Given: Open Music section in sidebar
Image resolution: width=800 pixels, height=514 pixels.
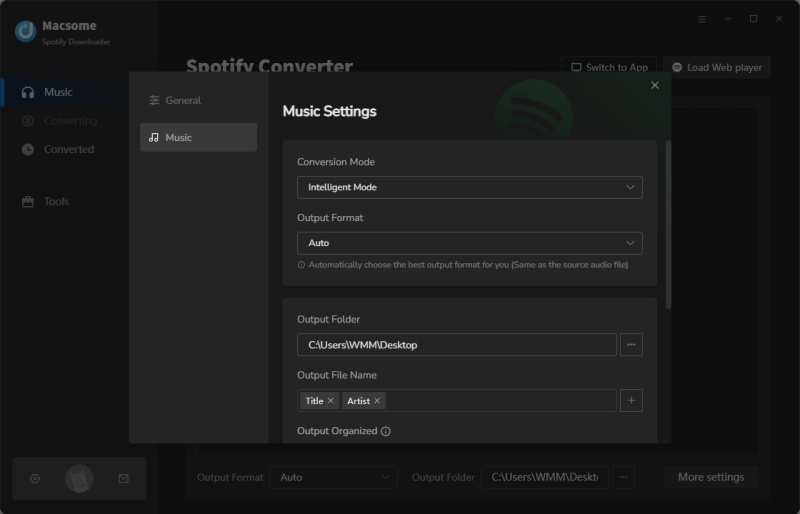Looking at the screenshot, I should [64, 92].
